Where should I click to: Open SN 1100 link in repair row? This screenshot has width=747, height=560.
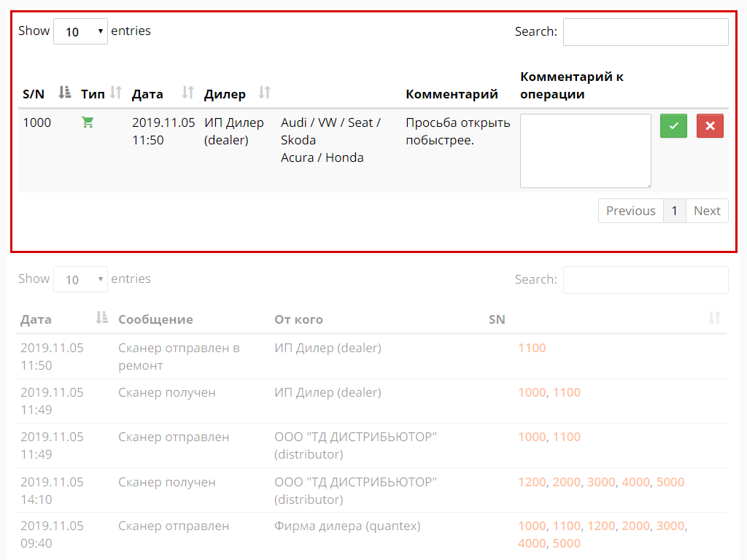coord(532,348)
